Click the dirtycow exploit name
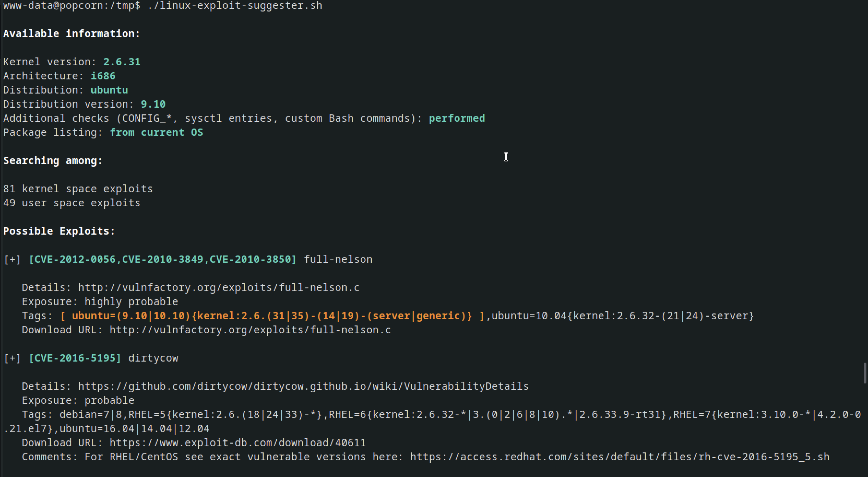The width and height of the screenshot is (868, 477). (x=153, y=358)
